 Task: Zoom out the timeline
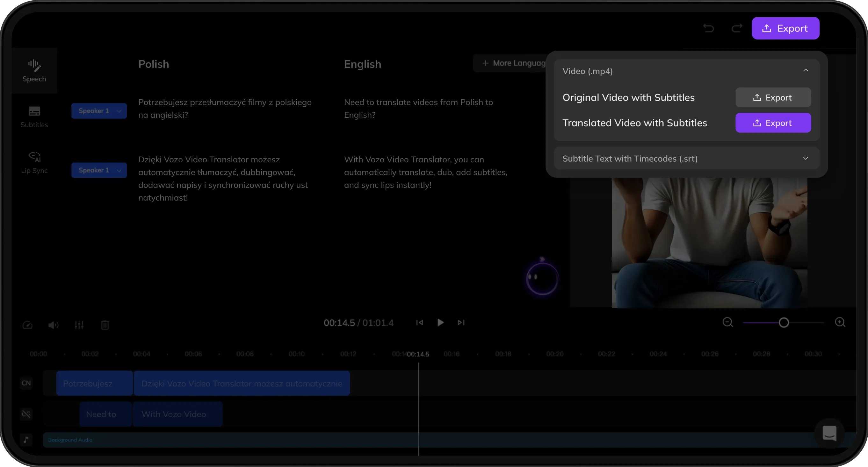coord(728,322)
